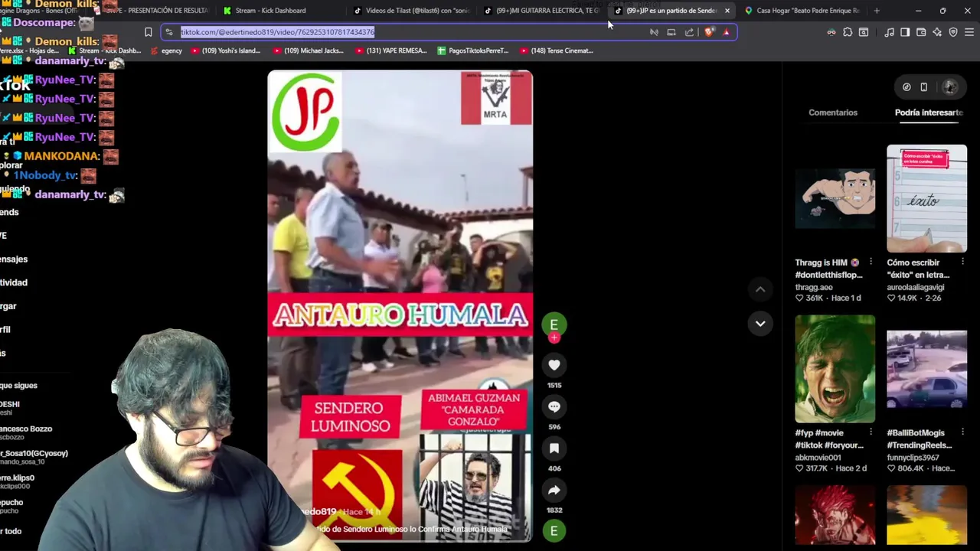Like the TikTok video with heart icon

[554, 365]
